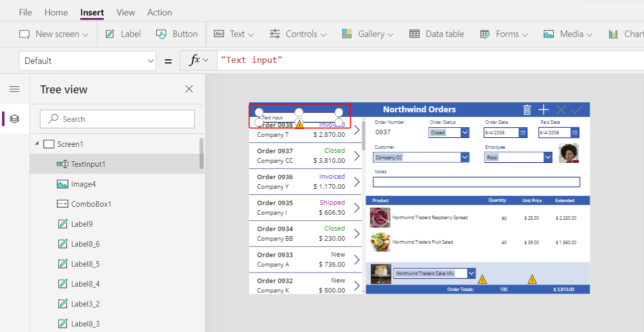
Task: Focus the Tree view Search box
Action: click(117, 119)
